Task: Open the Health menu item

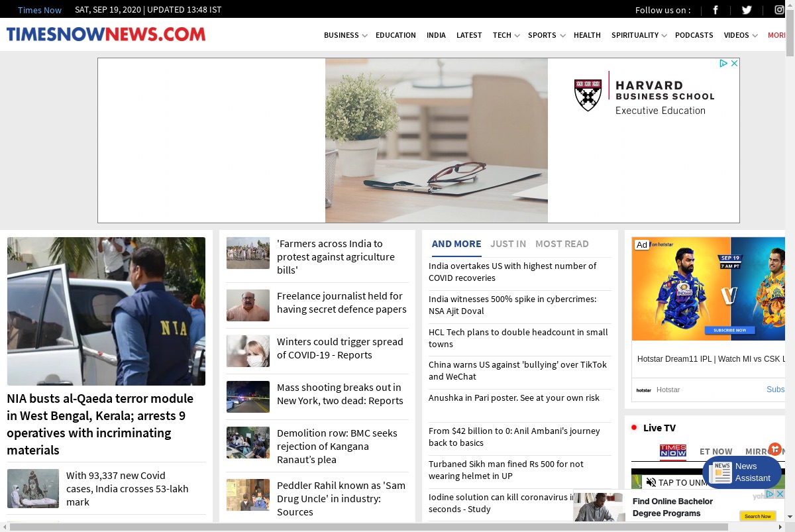Action: click(x=587, y=35)
